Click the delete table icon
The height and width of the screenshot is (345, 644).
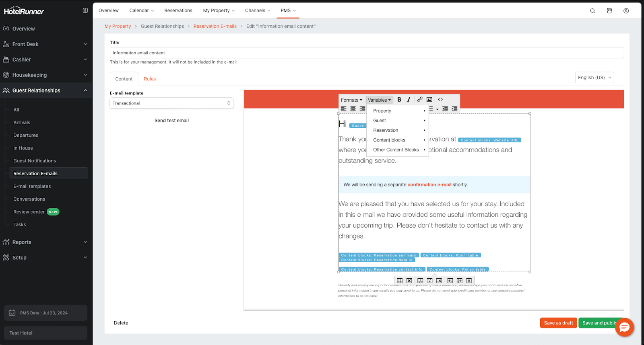pyautogui.click(x=409, y=281)
